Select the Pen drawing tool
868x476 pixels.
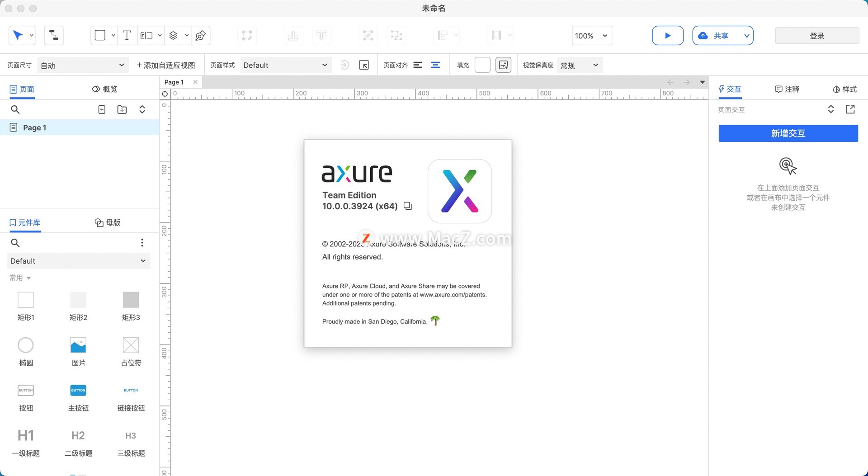click(x=201, y=35)
